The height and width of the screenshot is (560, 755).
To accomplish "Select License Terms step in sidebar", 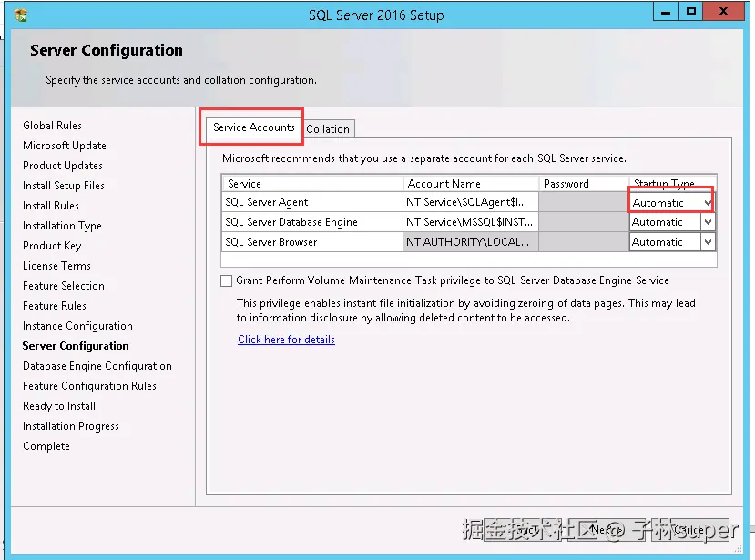I will [56, 266].
